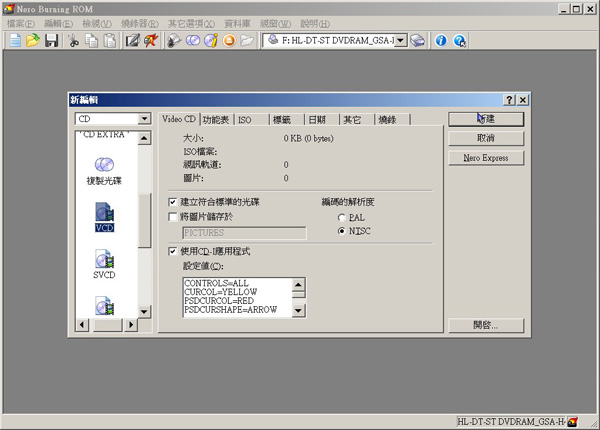Click the 開啟... open button
Image resolution: width=600 pixels, height=430 pixels.
click(x=486, y=326)
